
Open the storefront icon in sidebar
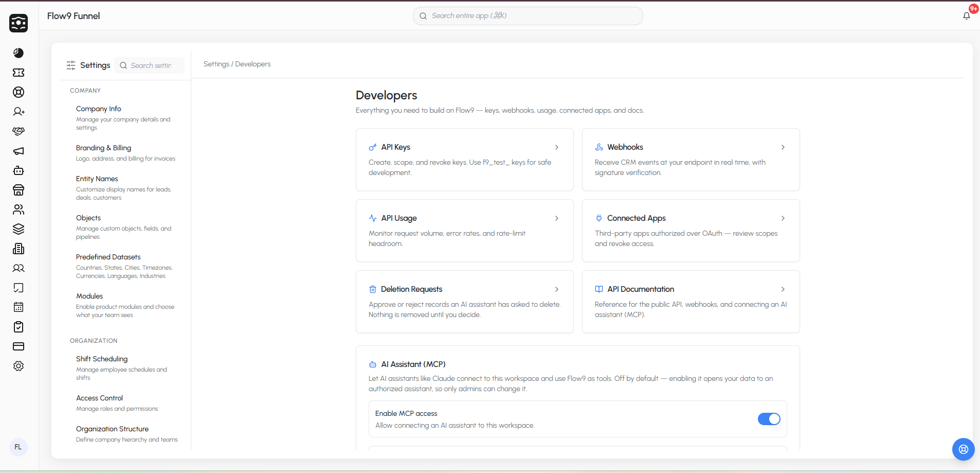(x=19, y=190)
